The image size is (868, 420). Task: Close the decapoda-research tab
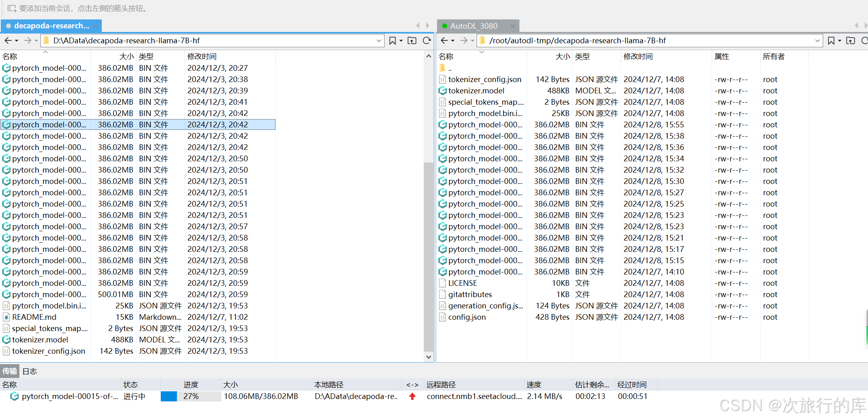(95, 26)
